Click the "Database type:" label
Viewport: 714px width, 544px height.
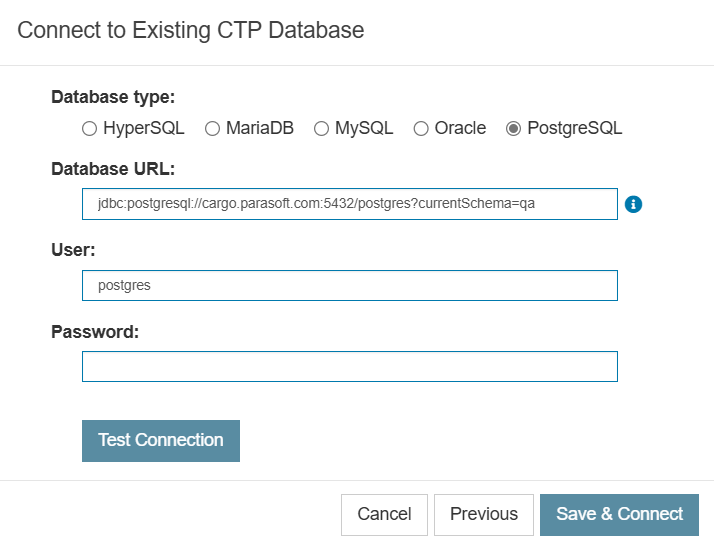[x=113, y=97]
